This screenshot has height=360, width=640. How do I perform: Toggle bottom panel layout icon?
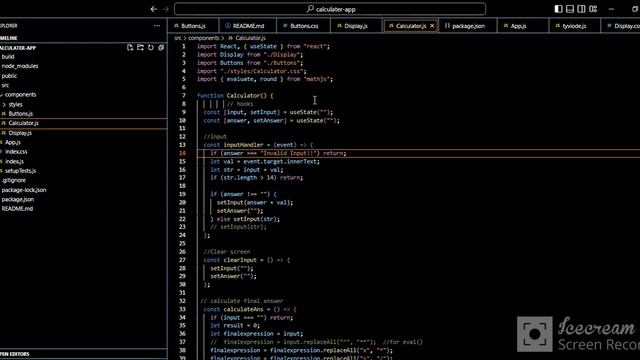570,9
